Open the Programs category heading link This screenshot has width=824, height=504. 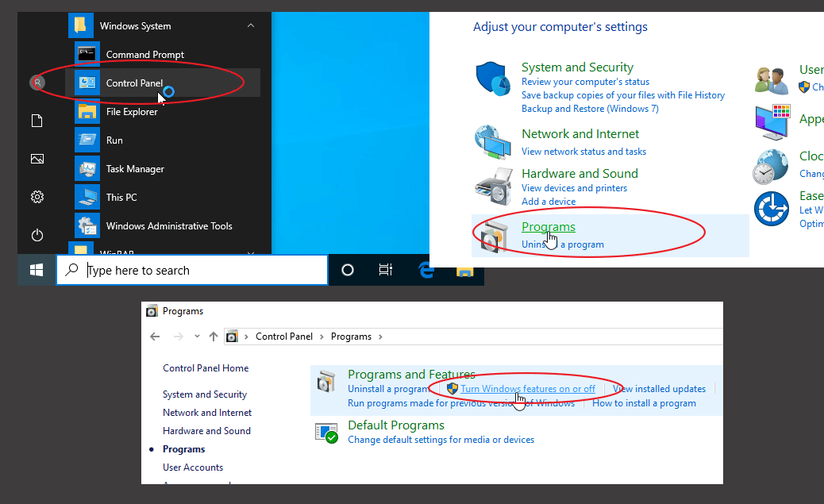pos(548,226)
